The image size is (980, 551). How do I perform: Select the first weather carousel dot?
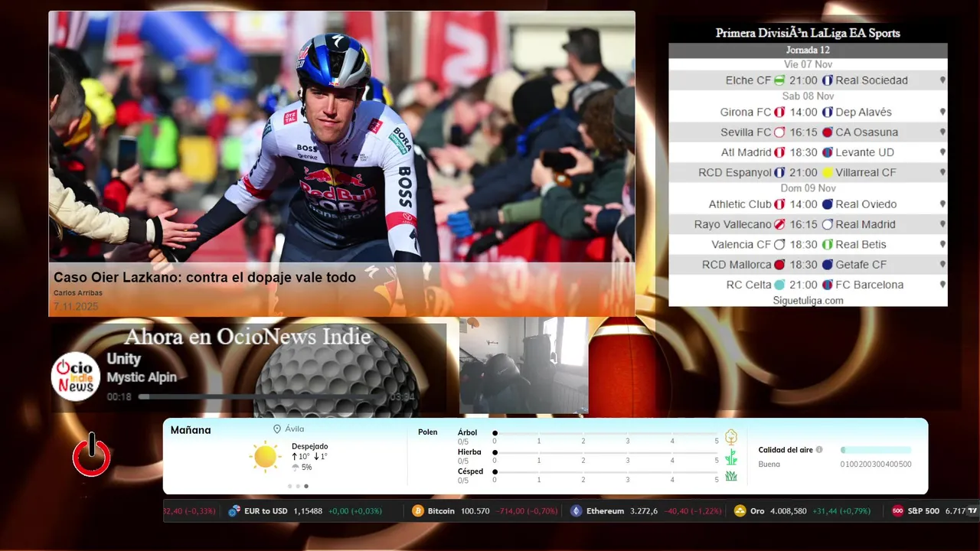click(289, 486)
